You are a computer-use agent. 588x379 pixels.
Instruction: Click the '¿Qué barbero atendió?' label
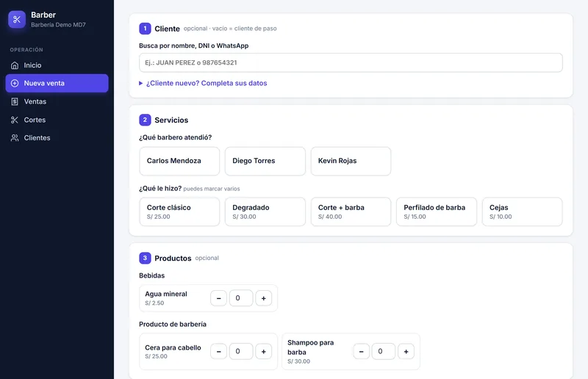tap(176, 137)
